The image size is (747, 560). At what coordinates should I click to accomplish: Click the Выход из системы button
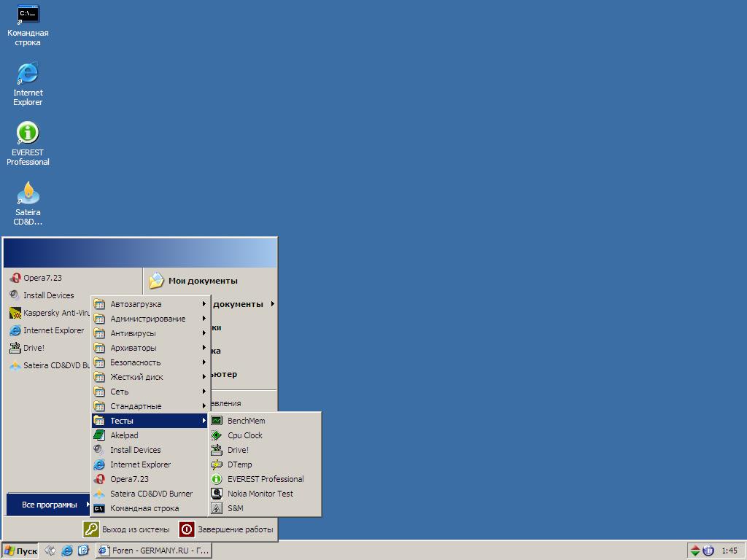127,529
